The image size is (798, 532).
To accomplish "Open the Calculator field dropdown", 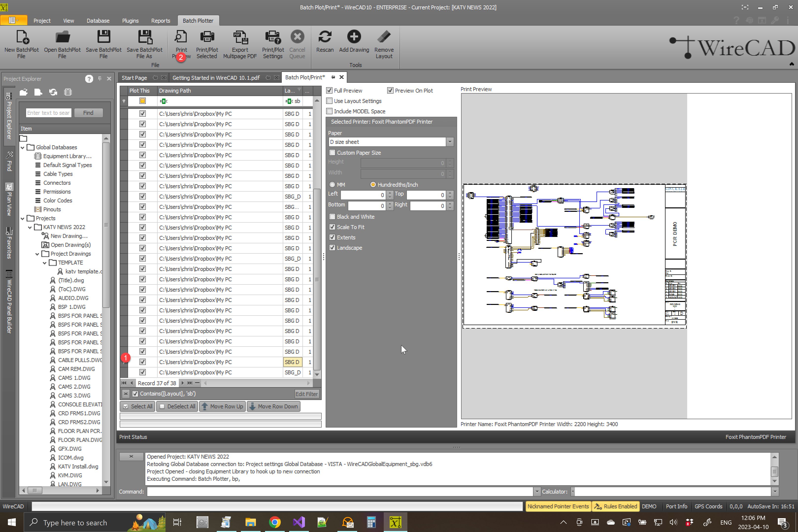I will 775,492.
